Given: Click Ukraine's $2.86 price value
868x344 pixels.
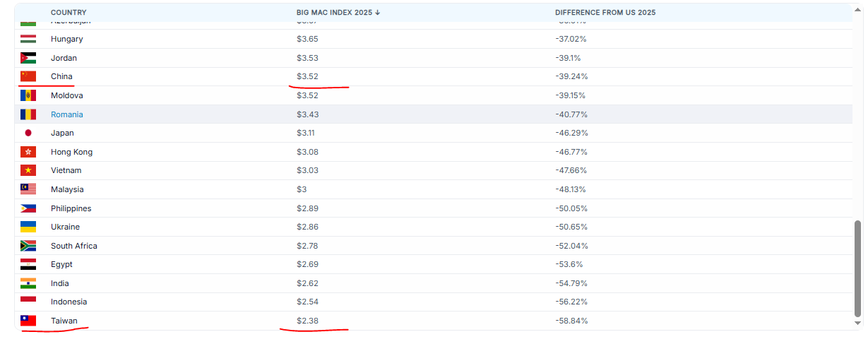Looking at the screenshot, I should (x=307, y=227).
